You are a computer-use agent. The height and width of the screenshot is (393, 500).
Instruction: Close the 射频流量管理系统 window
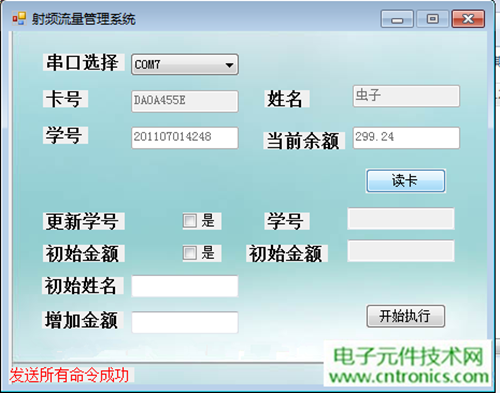pos(468,19)
